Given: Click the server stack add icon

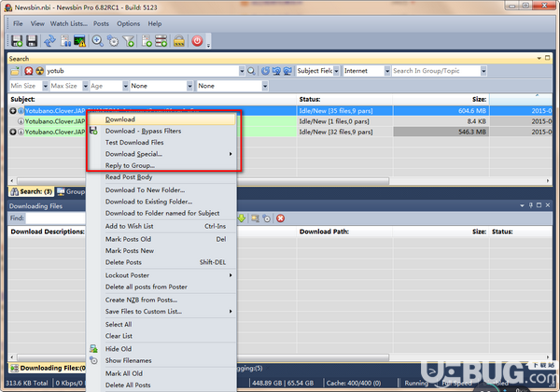Looking at the screenshot, I should (161, 41).
